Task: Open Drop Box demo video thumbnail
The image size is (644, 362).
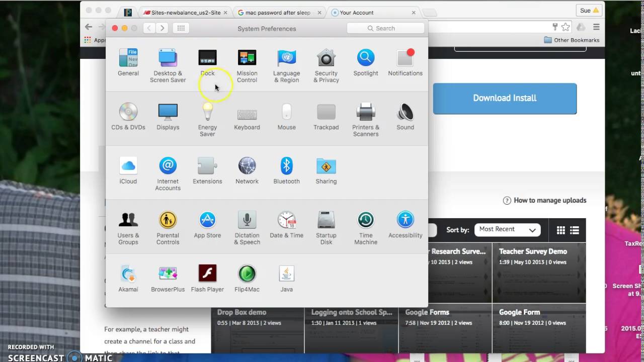Action: click(257, 328)
